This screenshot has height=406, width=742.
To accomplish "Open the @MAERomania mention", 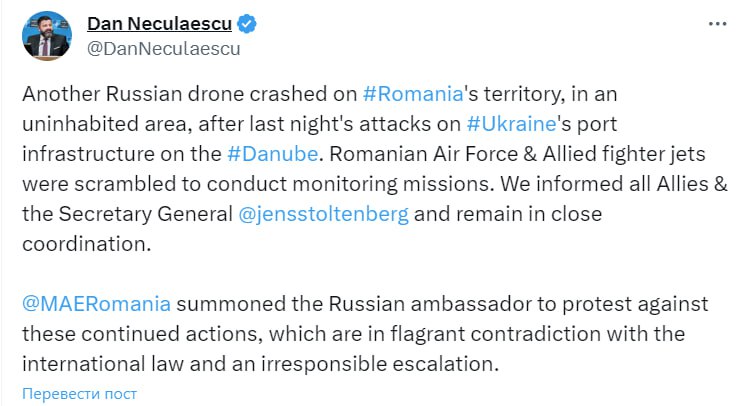I will pos(95,303).
